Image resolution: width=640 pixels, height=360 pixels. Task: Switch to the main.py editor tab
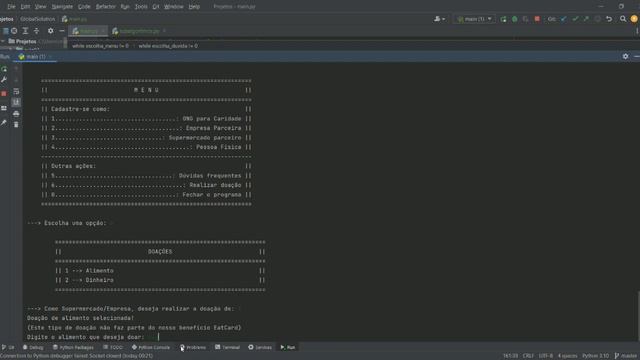coord(89,31)
